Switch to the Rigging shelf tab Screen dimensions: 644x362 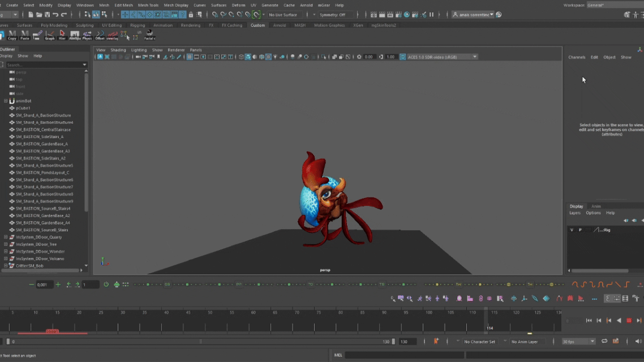click(138, 25)
